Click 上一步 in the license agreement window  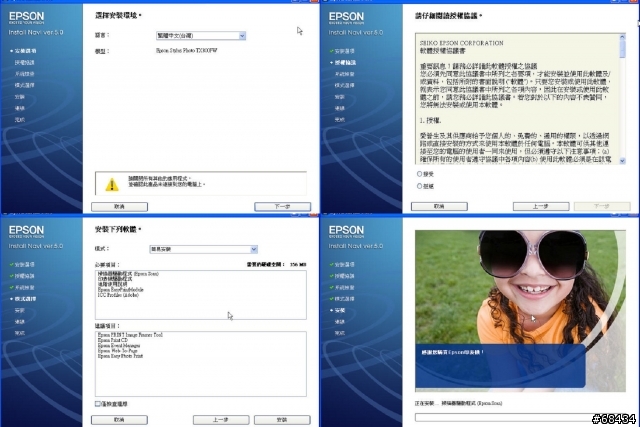point(541,207)
